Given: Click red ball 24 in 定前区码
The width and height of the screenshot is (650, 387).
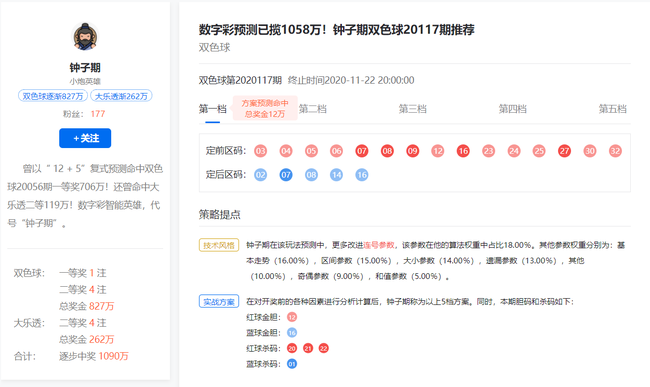Looking at the screenshot, I should [514, 151].
